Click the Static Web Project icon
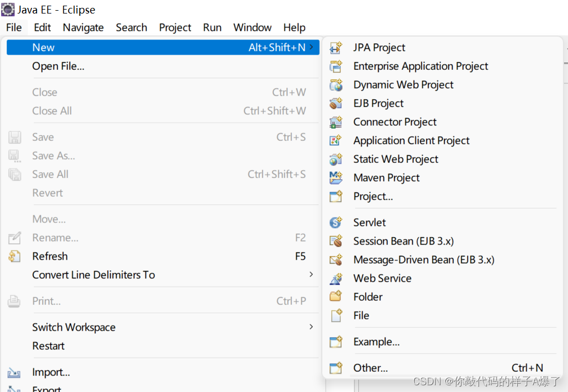 (336, 159)
